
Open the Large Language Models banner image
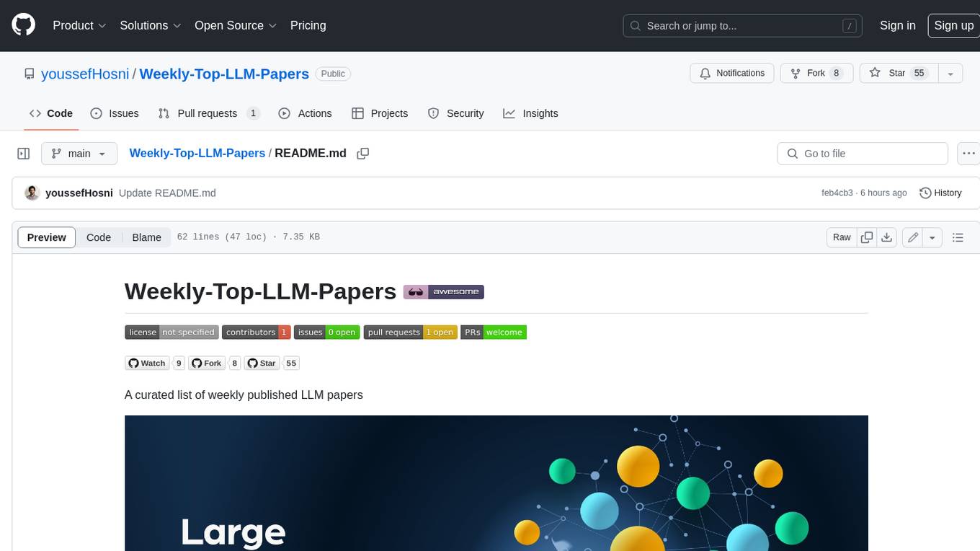click(x=496, y=483)
